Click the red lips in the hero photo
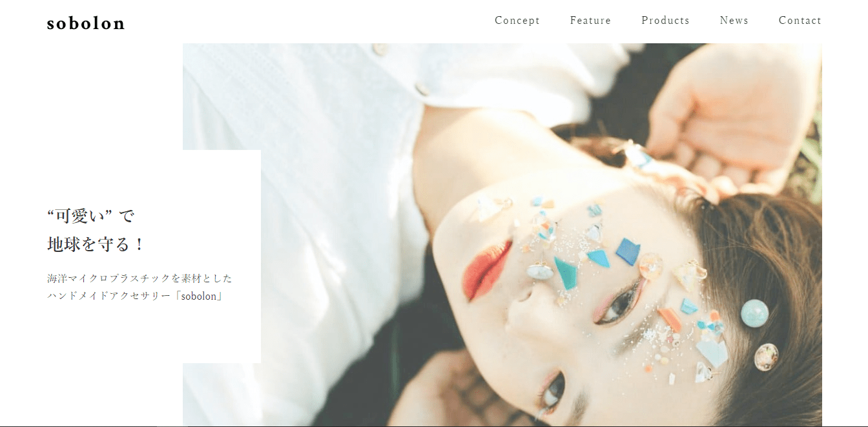This screenshot has width=868, height=427. 486,269
